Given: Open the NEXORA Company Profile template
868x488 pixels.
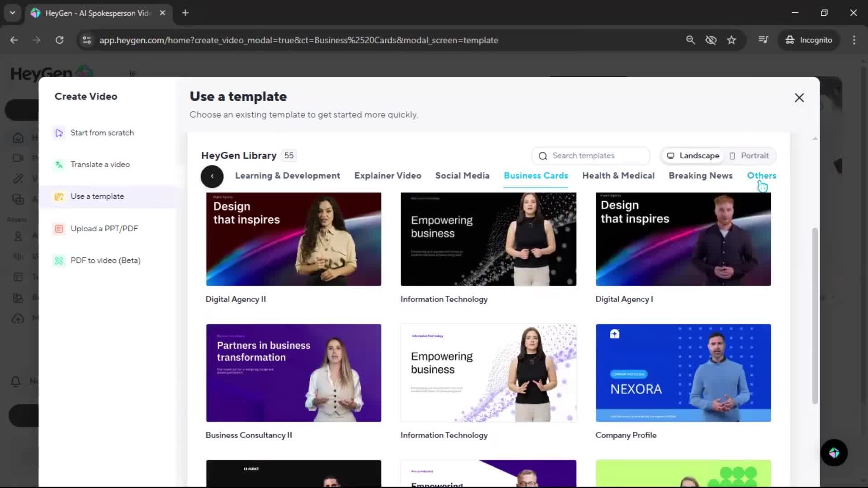Looking at the screenshot, I should click(683, 373).
